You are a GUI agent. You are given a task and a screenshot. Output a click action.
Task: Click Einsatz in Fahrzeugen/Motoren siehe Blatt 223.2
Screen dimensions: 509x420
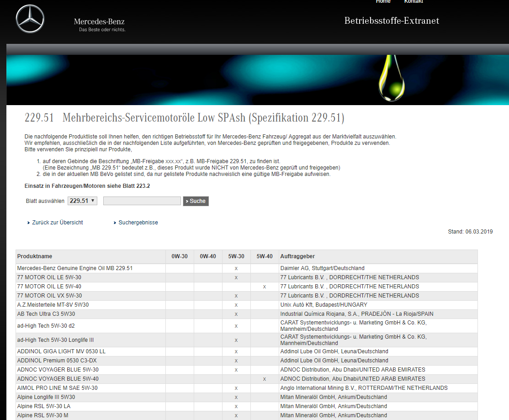pos(87,186)
